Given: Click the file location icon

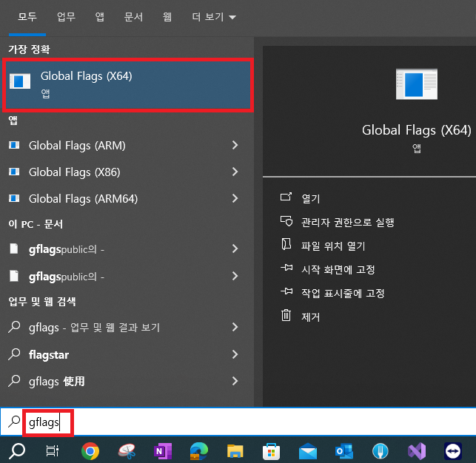Looking at the screenshot, I should (286, 244).
